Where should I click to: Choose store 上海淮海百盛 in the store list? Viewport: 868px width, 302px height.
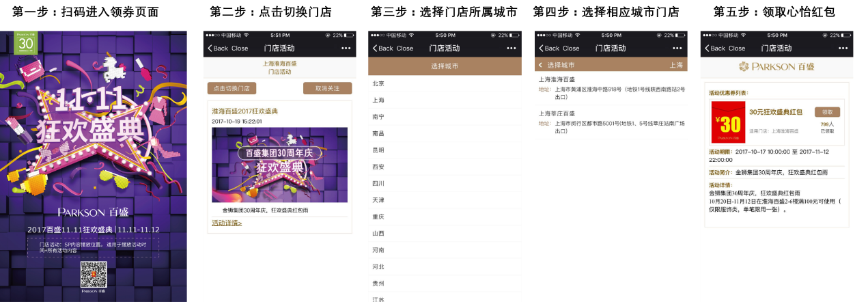[557, 79]
